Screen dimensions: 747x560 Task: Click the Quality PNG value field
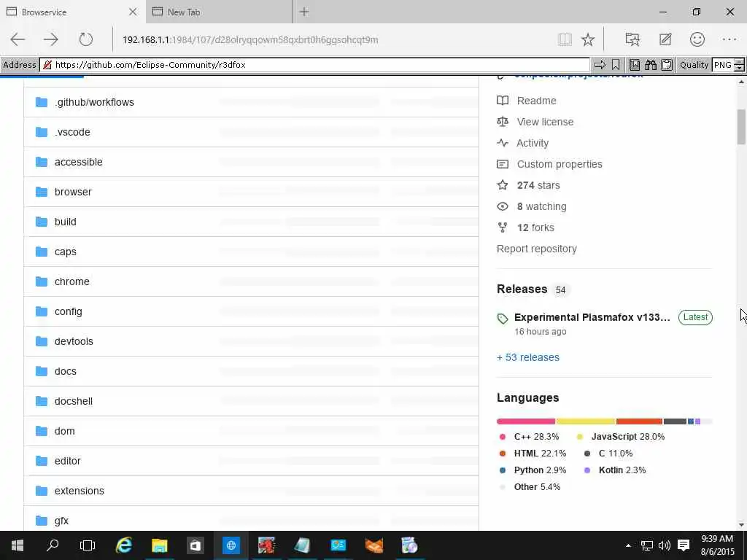[723, 65]
